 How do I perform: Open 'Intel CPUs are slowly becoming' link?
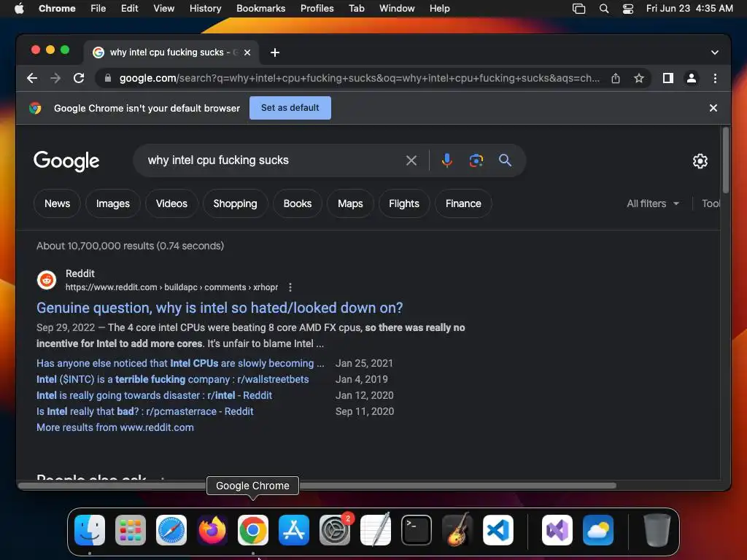[180, 363]
